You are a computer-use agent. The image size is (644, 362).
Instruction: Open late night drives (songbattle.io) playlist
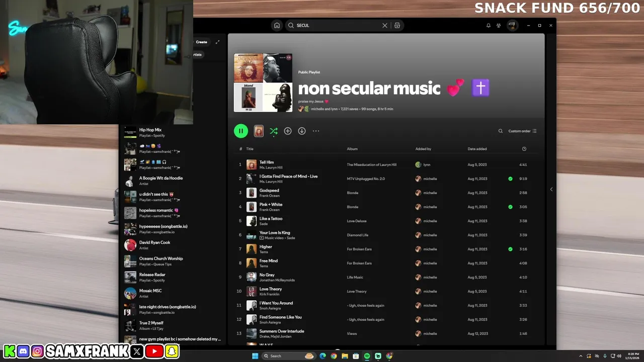(x=173, y=309)
